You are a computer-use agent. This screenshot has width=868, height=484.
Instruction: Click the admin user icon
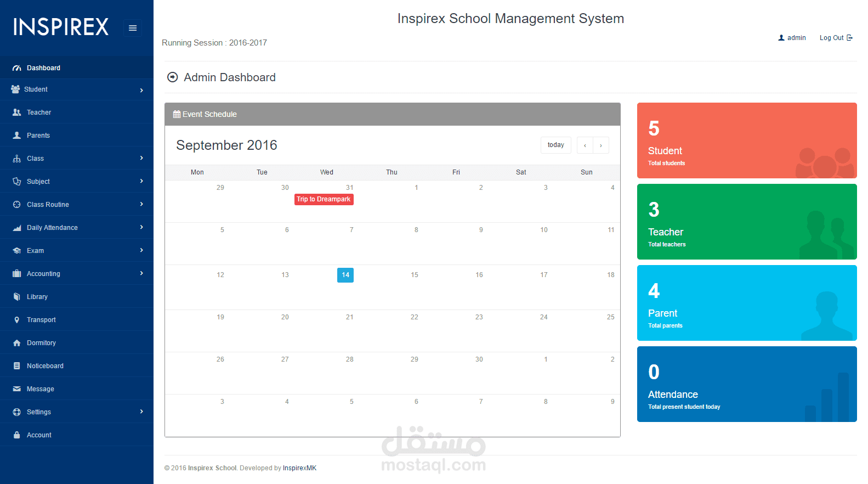tap(781, 38)
